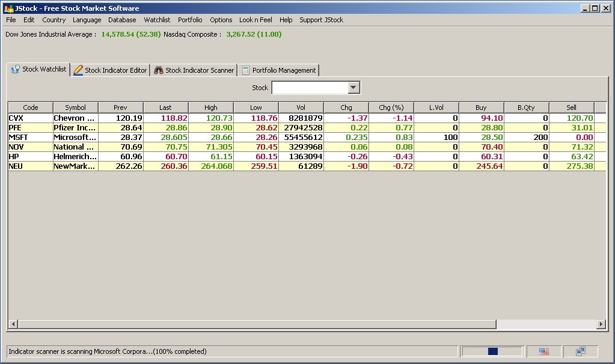Click the network connection icon in status bar
This screenshot has height=364, width=615.
[581, 351]
